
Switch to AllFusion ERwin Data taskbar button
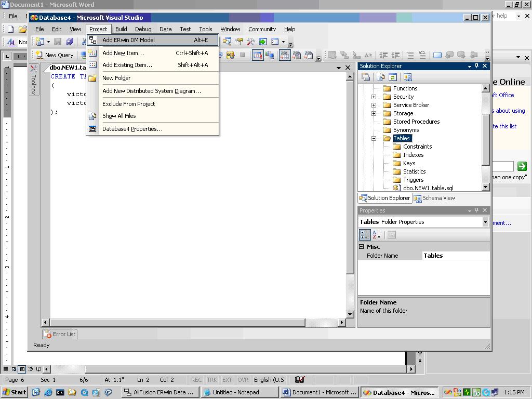point(159,392)
